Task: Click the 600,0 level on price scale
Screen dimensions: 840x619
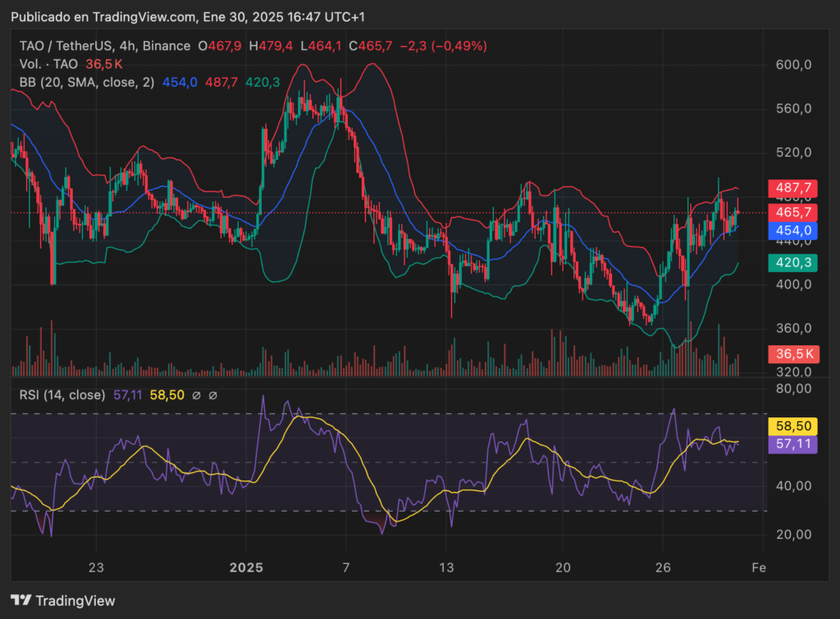Action: click(x=793, y=65)
